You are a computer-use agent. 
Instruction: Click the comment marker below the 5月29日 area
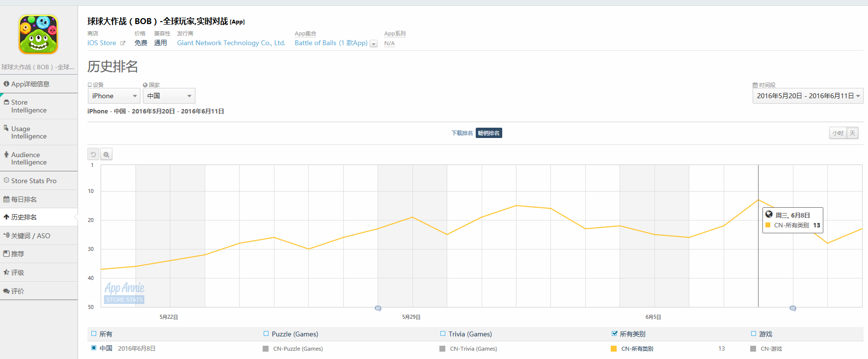[378, 308]
